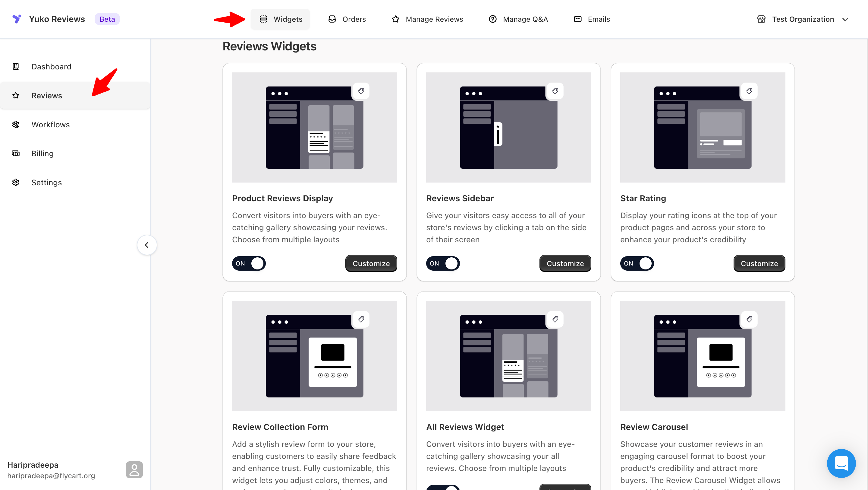Click the Yuko Reviews logo icon
Screen dimensions: 868x490
point(17,19)
